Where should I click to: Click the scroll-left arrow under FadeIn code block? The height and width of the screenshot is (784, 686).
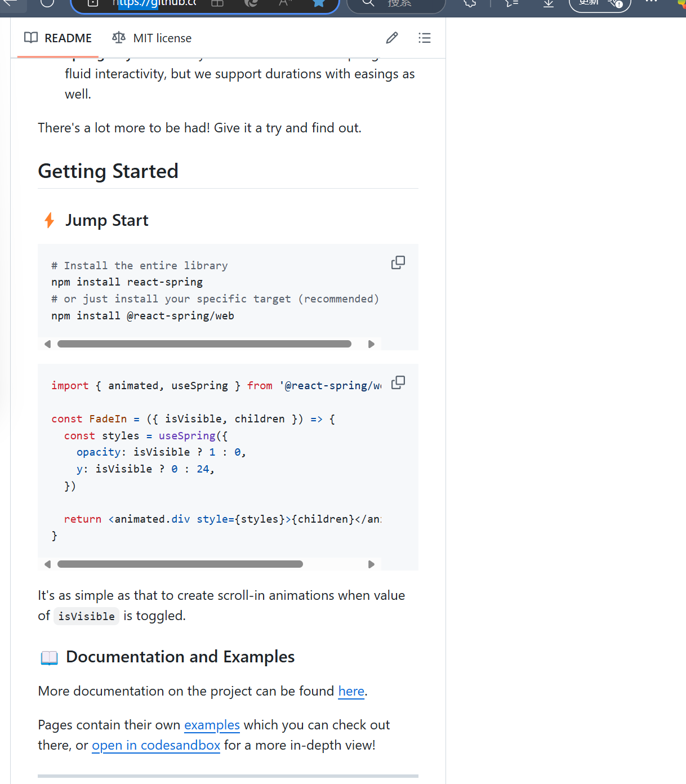(47, 564)
